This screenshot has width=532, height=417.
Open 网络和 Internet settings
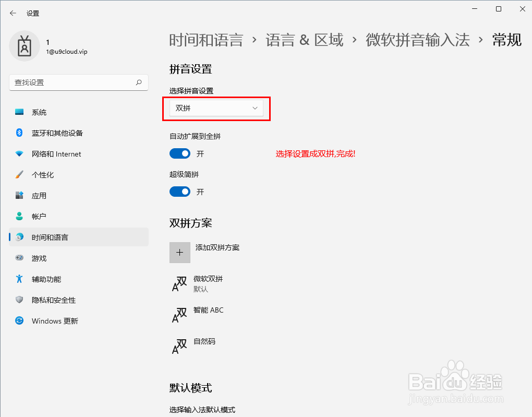79,154
